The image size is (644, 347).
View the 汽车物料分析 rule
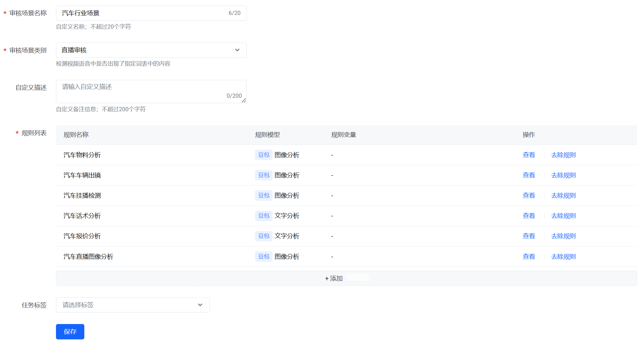coord(529,155)
